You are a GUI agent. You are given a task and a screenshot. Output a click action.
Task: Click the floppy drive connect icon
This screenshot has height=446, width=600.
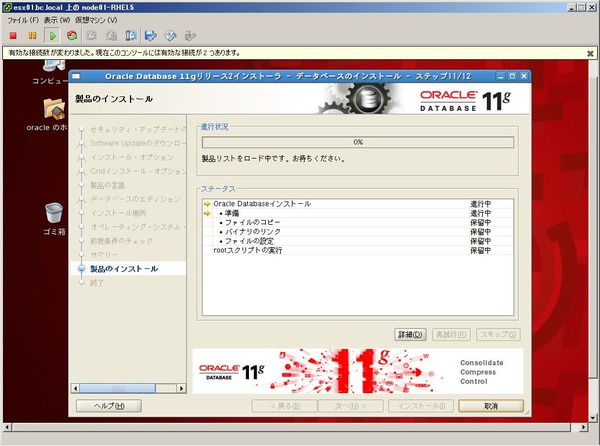151,36
